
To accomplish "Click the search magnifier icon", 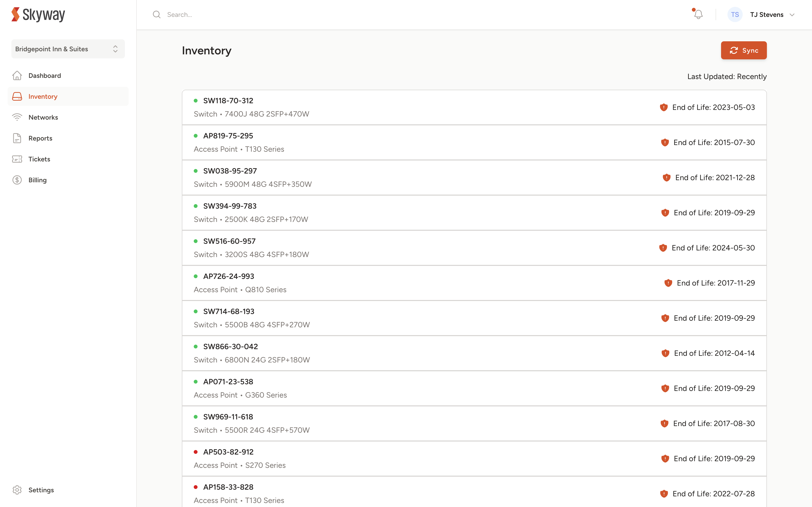I will click(157, 15).
